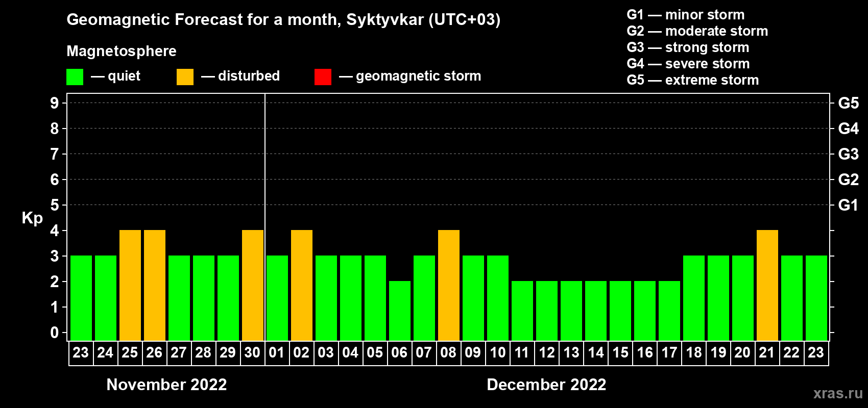Select the orange bar for November 30
This screenshot has width=868, height=408.
click(x=253, y=285)
